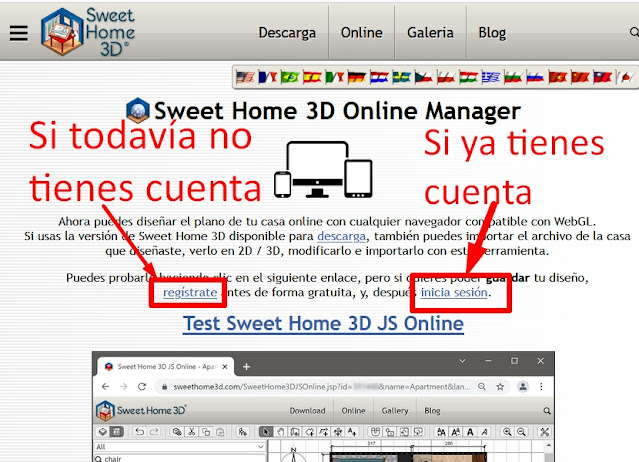Click the search magnifier in the site header

(634, 32)
